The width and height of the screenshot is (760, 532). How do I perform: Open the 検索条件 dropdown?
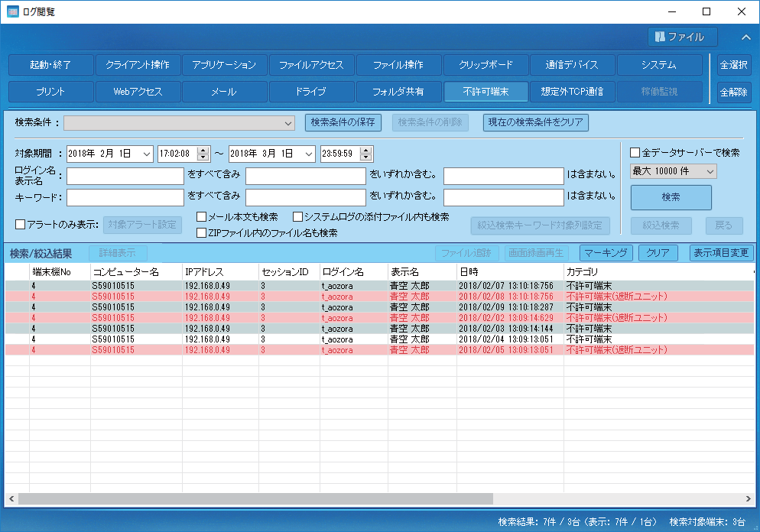pos(179,123)
